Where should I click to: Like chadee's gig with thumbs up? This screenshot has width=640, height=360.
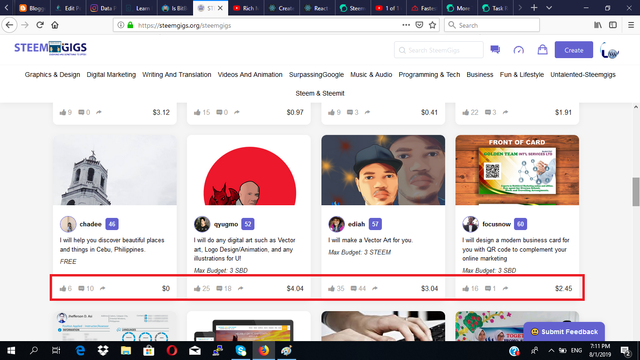tap(63, 288)
